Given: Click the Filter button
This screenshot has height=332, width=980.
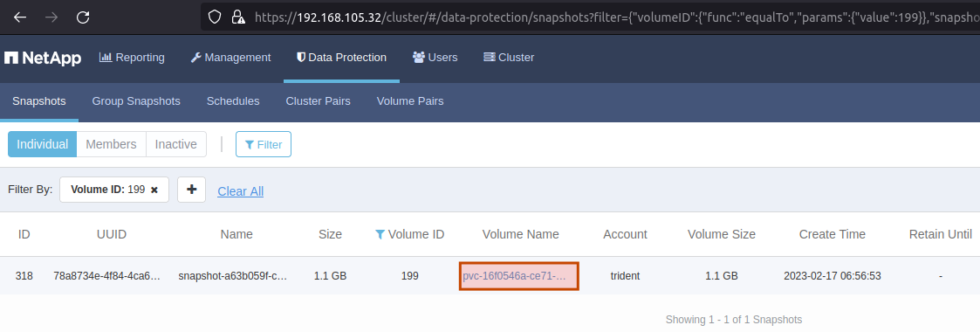Looking at the screenshot, I should [264, 144].
